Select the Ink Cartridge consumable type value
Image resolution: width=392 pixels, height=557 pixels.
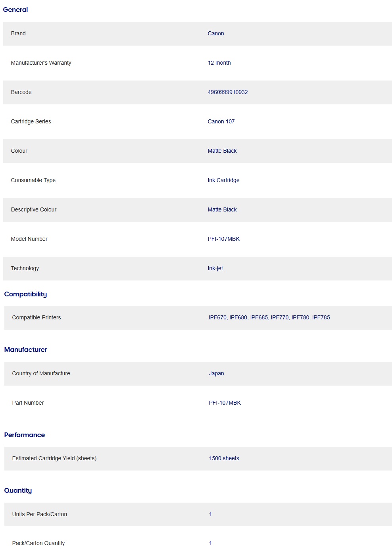[x=223, y=180]
